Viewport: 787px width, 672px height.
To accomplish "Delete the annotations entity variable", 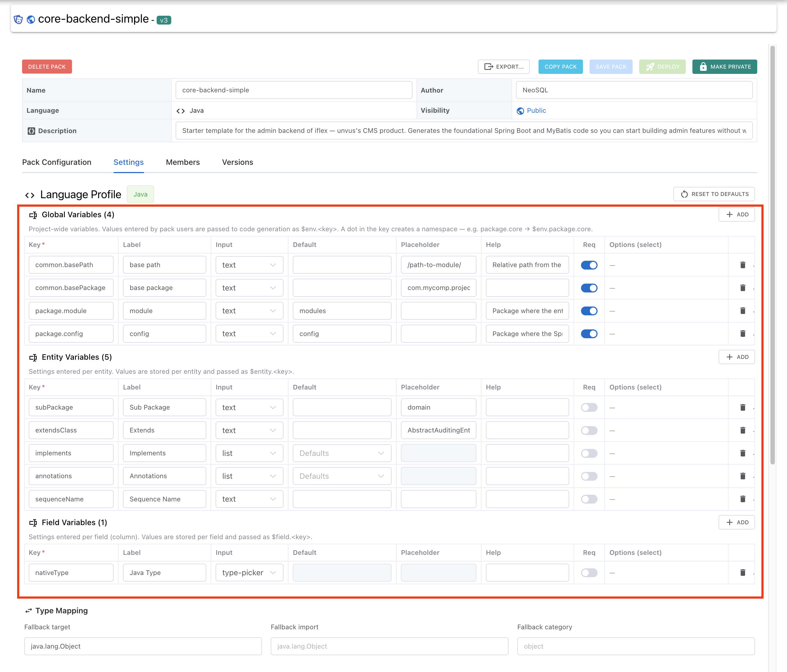I will click(x=743, y=476).
